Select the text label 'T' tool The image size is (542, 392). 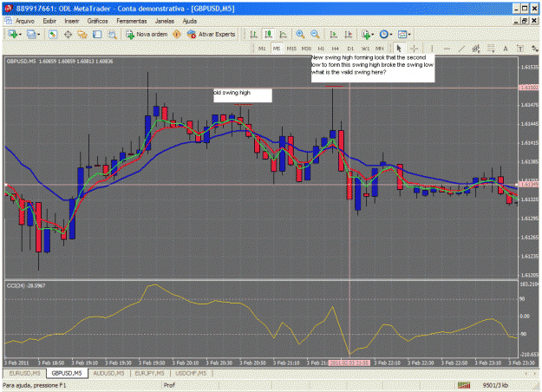[520, 49]
